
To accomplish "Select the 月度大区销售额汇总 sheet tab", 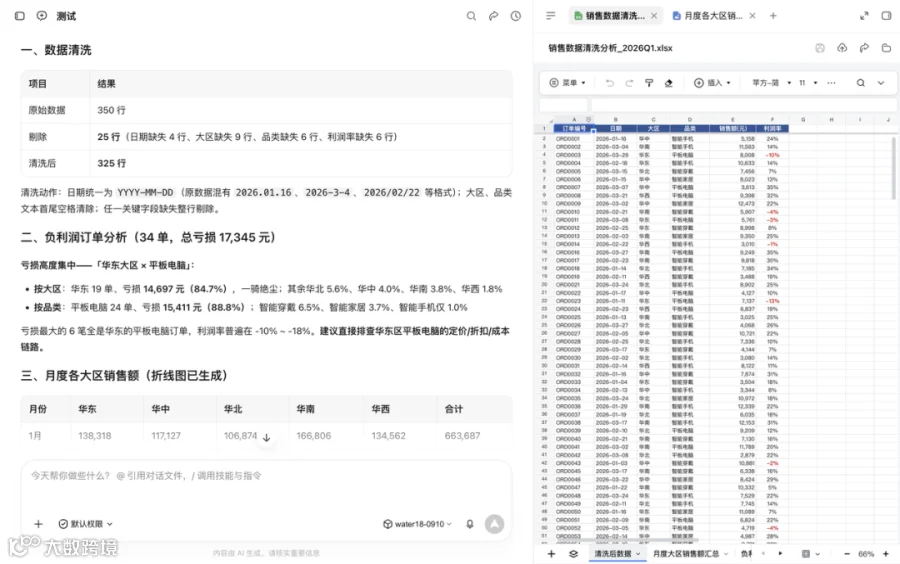I will point(686,554).
